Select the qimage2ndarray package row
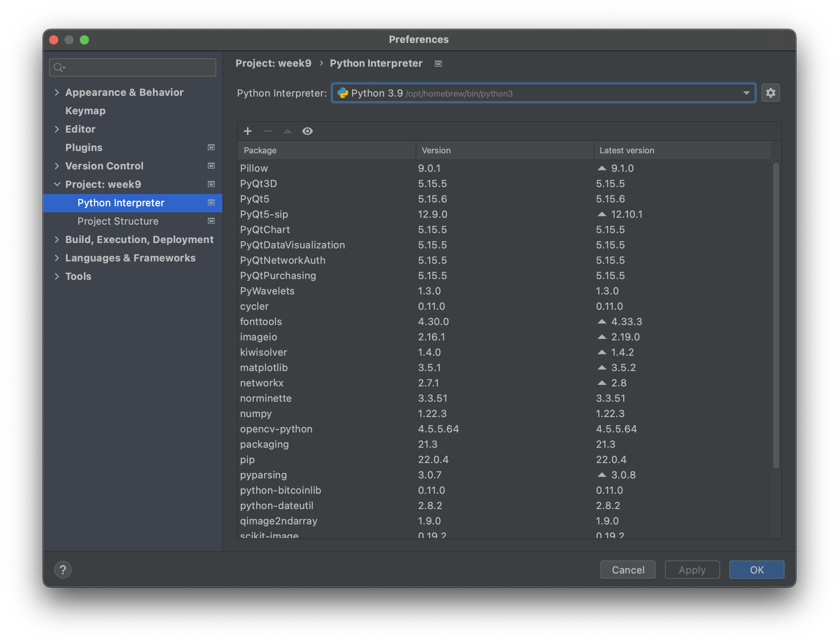This screenshot has height=644, width=839. click(504, 521)
